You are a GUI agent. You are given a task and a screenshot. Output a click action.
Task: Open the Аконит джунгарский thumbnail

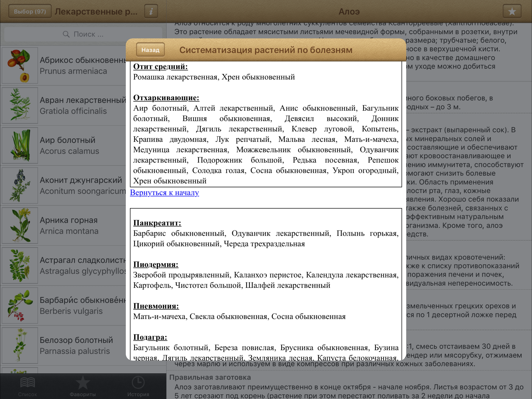tap(20, 185)
